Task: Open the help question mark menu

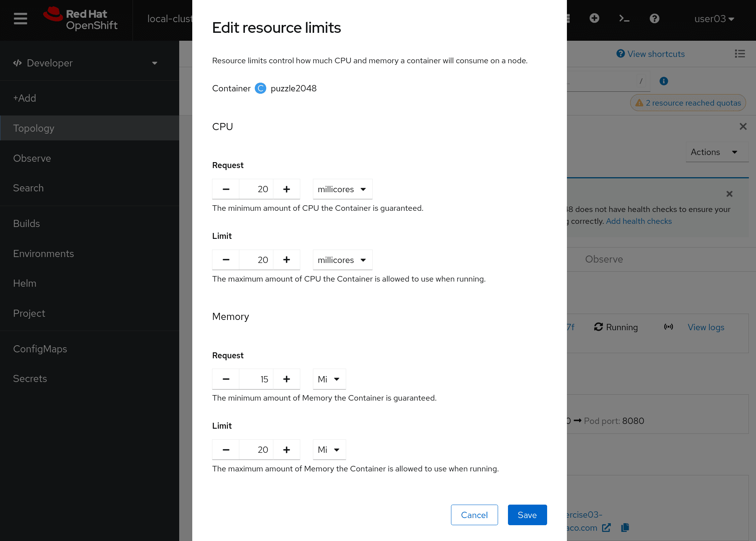Action: [654, 19]
